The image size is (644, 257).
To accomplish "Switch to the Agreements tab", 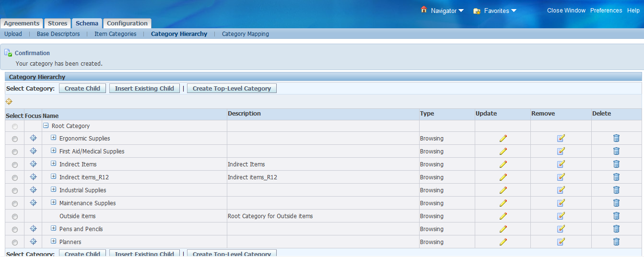I will [x=22, y=23].
